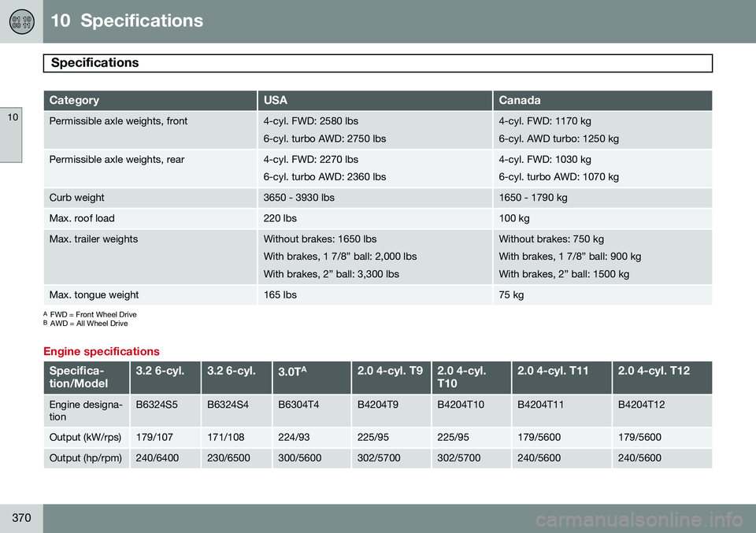Select 'With brakes, 2" ball: 3,300 lbs'
The height and width of the screenshot is (533, 756).
332,274
